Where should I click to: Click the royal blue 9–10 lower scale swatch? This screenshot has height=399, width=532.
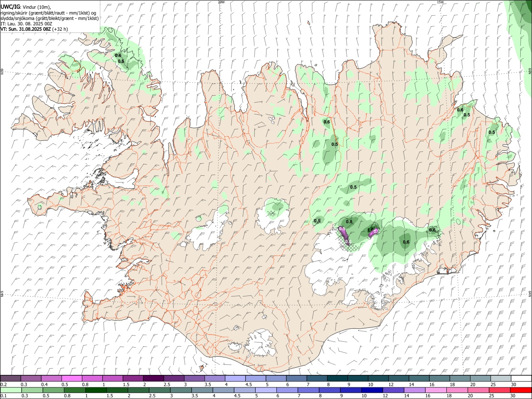click(350, 390)
